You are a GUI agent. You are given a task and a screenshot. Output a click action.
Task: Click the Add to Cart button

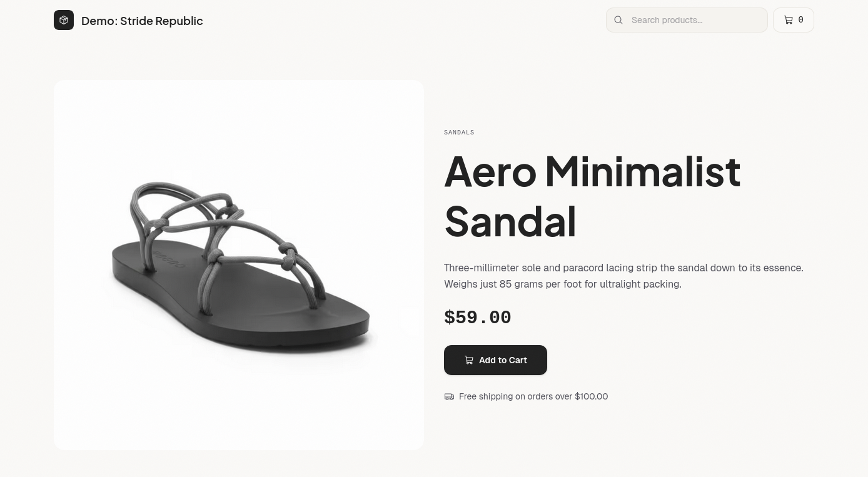click(495, 360)
